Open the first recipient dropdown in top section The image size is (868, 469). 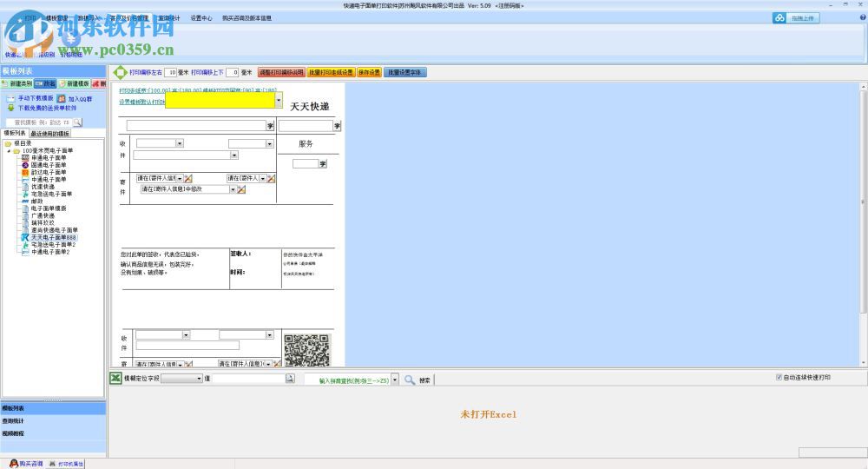pos(180,143)
